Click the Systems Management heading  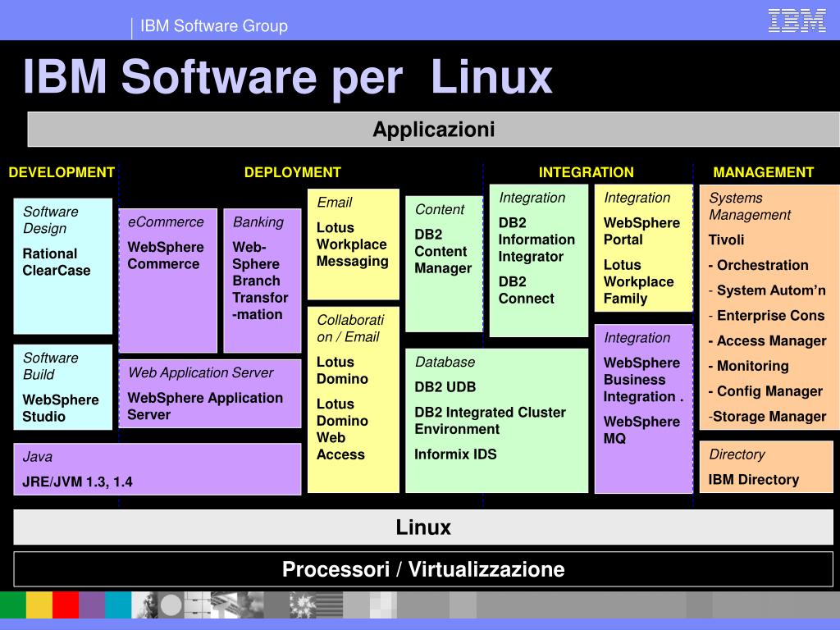point(750,206)
